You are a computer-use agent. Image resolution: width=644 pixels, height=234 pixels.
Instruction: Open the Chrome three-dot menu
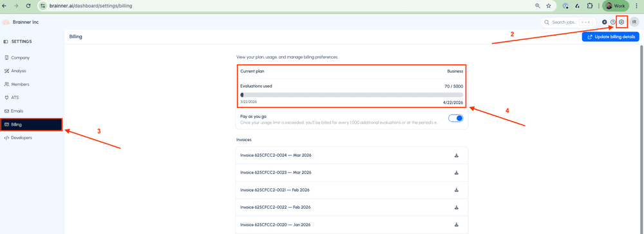coord(636,6)
